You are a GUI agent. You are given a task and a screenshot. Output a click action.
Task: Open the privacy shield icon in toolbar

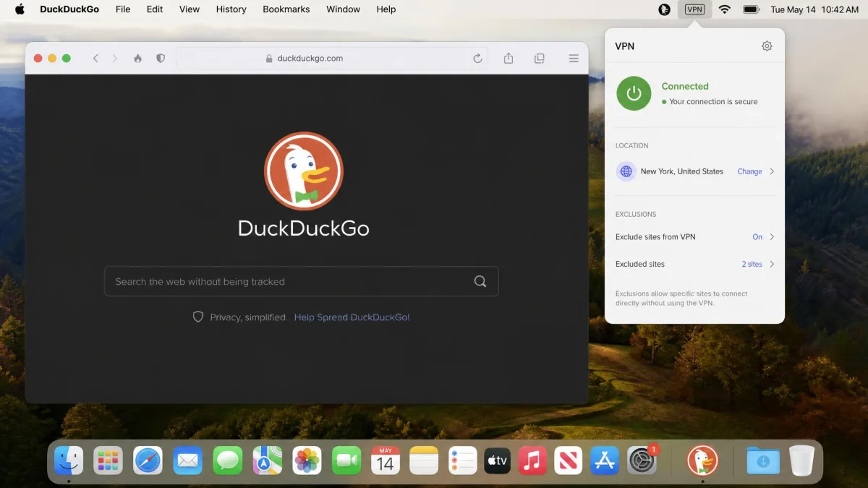(161, 59)
